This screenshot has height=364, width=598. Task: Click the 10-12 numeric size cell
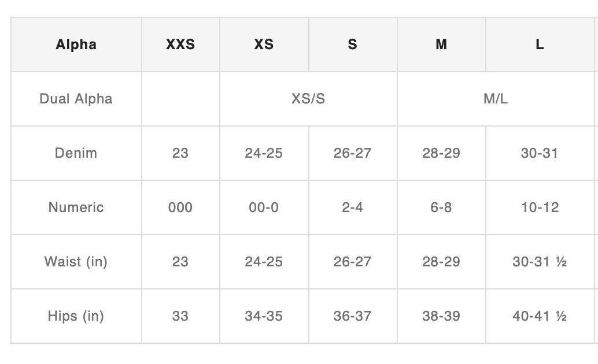point(540,207)
